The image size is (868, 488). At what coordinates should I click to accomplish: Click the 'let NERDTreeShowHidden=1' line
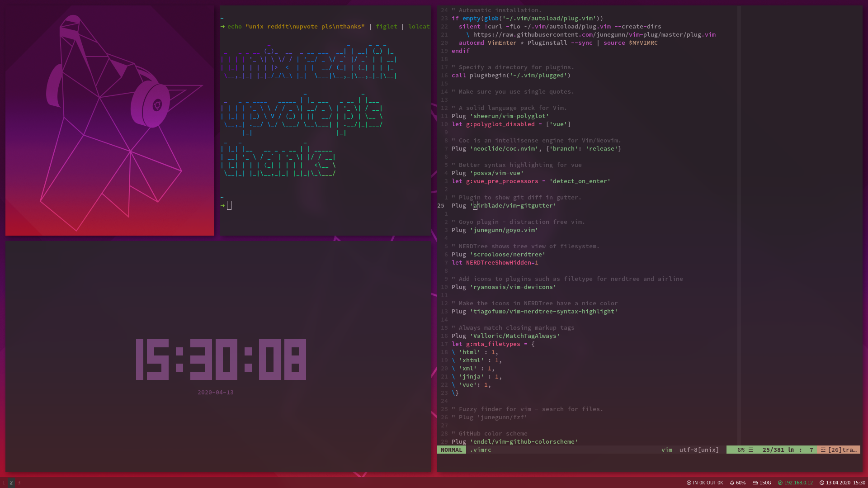pyautogui.click(x=495, y=262)
